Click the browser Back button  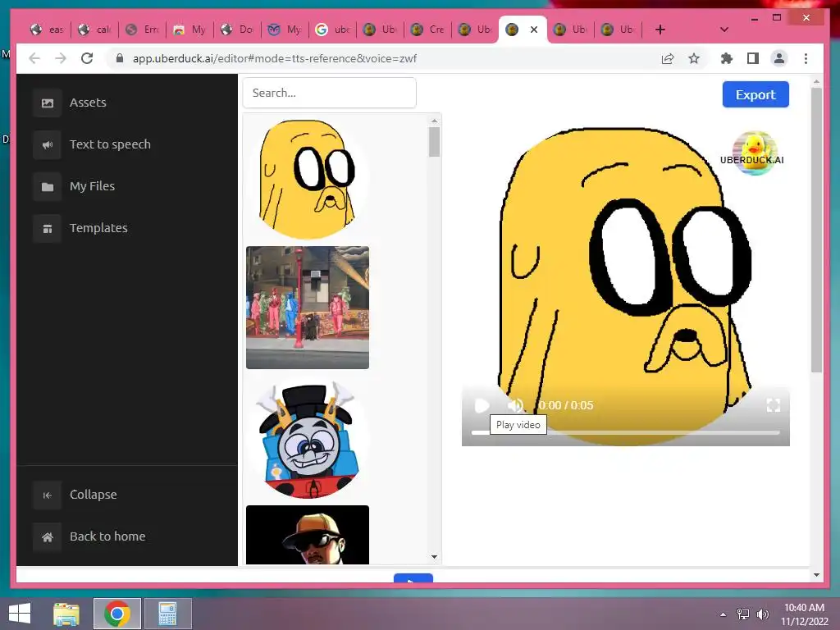(x=34, y=58)
